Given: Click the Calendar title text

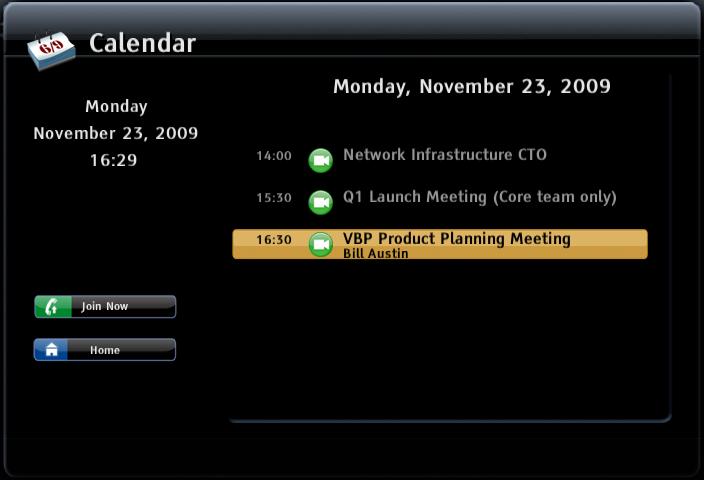Looking at the screenshot, I should pos(142,44).
